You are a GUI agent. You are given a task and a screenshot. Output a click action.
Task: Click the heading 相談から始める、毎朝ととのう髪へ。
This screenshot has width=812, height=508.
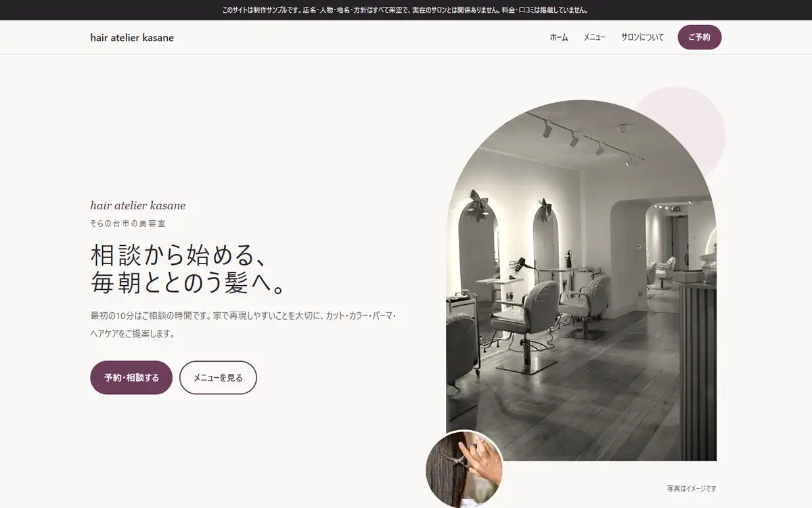[x=187, y=270]
